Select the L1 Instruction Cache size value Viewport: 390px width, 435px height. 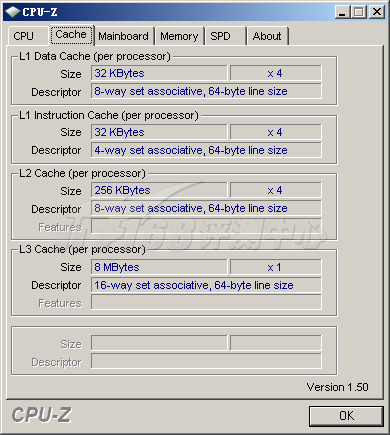pyautogui.click(x=159, y=132)
